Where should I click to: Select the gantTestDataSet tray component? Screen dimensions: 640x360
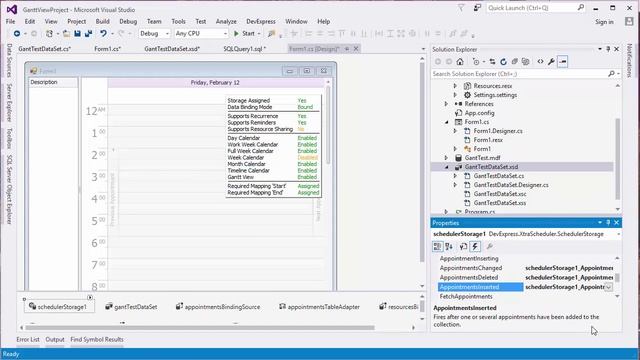pyautogui.click(x=131, y=307)
